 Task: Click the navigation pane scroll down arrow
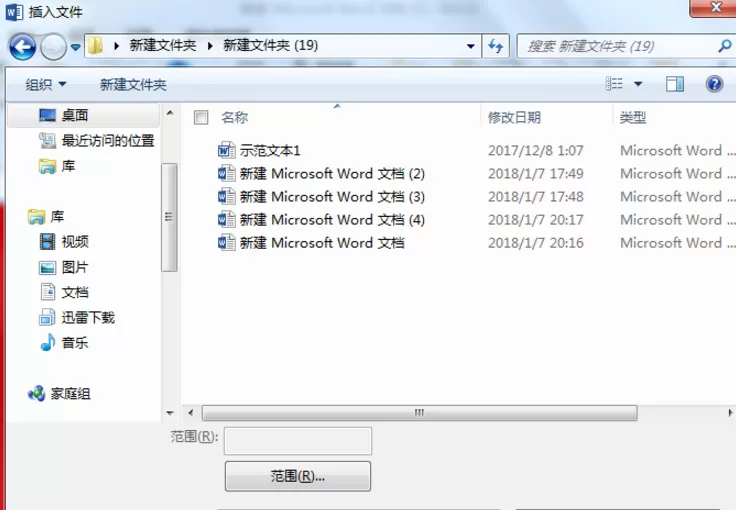(x=170, y=413)
